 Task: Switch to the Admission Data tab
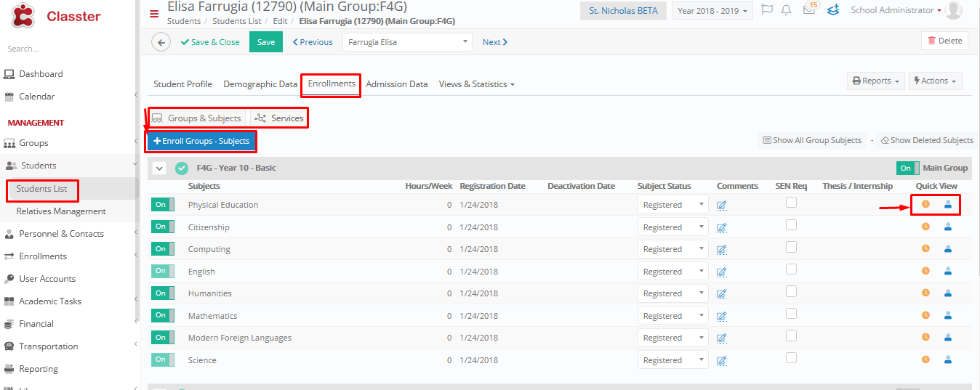pyautogui.click(x=397, y=84)
